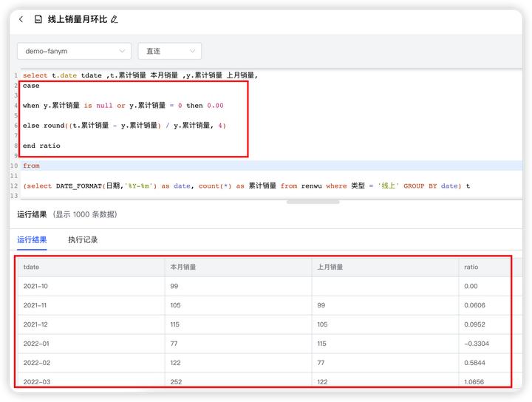Viewport: 532px width, 402px height.
Task: Click the horizontal scrollbar under the SQL editor
Action: [x=313, y=202]
